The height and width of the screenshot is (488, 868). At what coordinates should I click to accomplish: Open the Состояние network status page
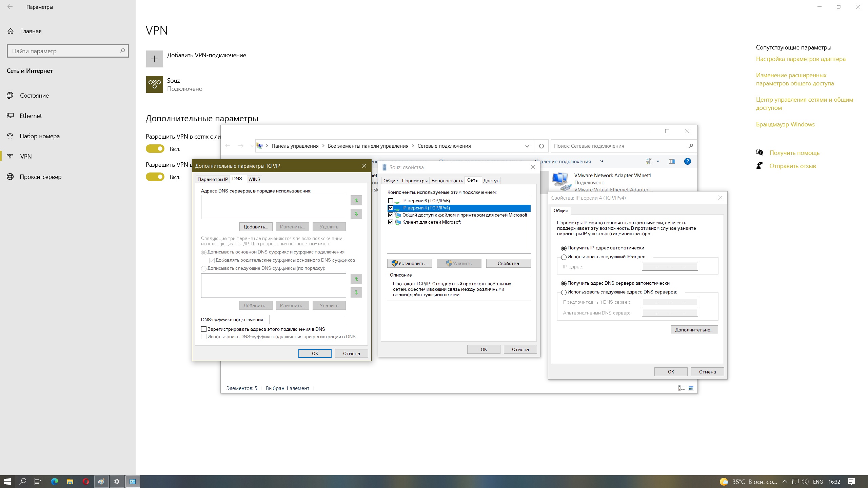click(34, 96)
